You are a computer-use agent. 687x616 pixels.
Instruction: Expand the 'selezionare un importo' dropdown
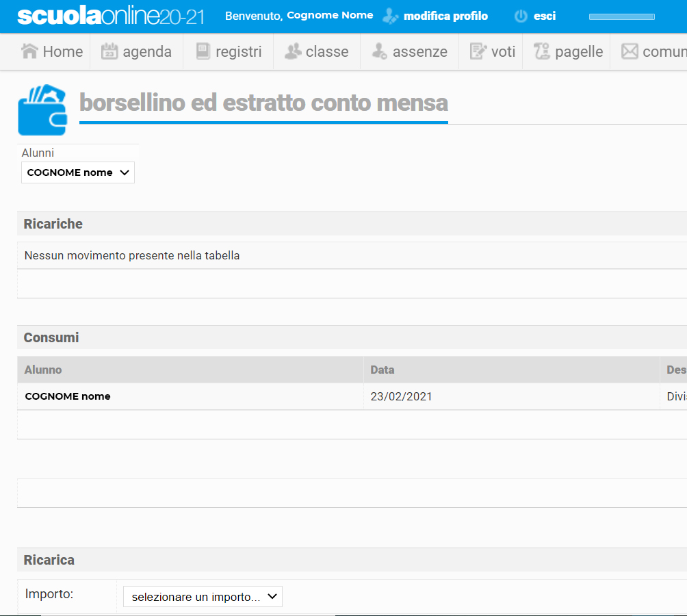[203, 597]
